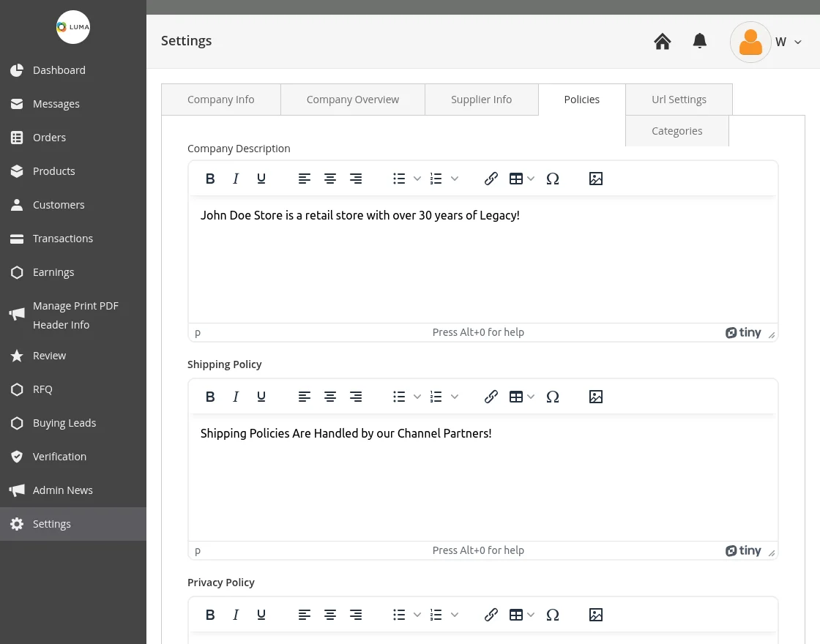Viewport: 820px width, 644px height.
Task: Insert image in Privacy Policy editor
Action: 596,615
